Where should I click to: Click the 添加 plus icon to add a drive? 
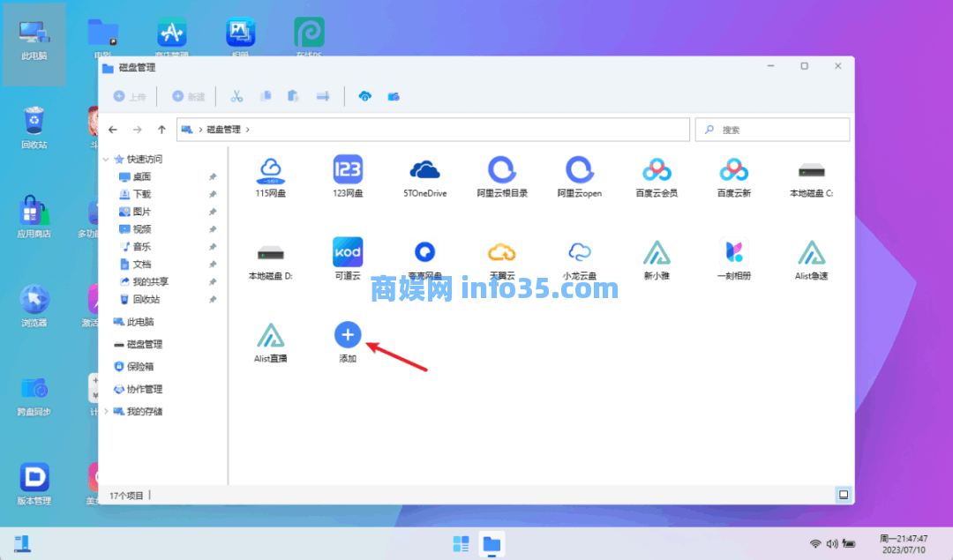click(x=348, y=334)
